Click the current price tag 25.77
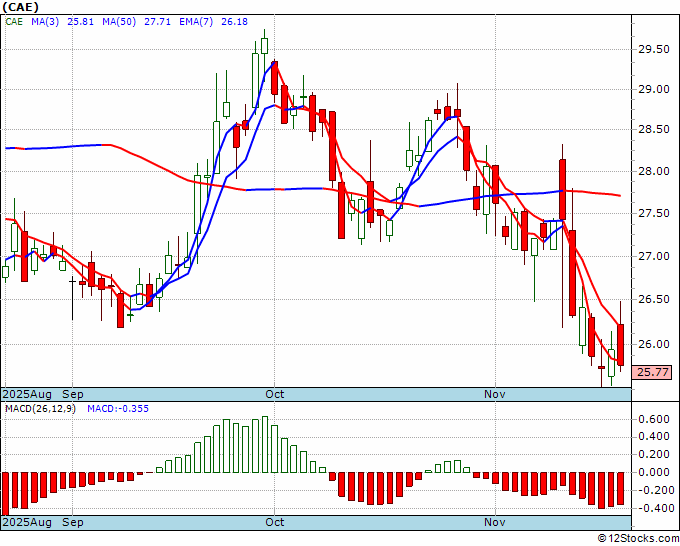Viewport: 680px width, 546px height. (x=653, y=372)
